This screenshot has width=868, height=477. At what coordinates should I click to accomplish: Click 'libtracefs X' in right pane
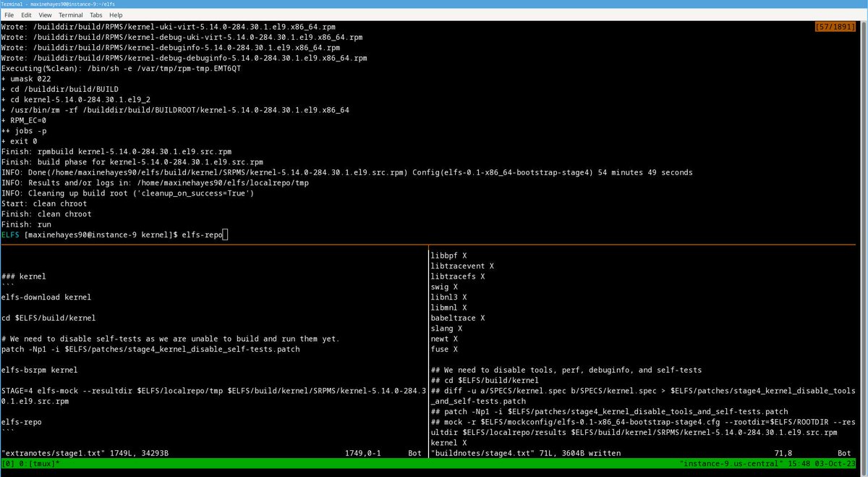(x=457, y=277)
